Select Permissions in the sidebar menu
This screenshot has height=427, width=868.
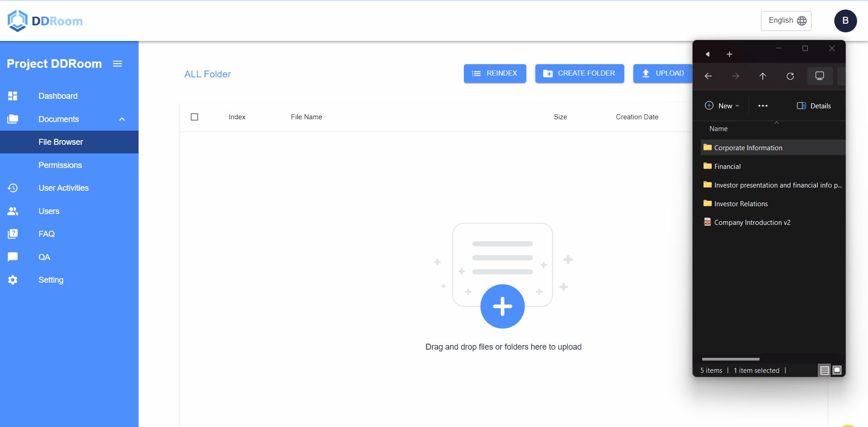[x=60, y=165]
